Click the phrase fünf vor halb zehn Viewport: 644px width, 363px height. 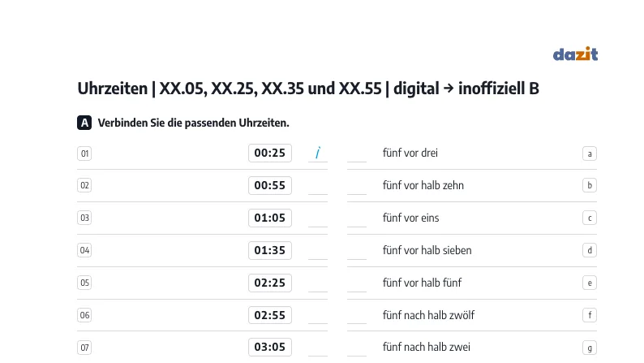[x=423, y=185]
